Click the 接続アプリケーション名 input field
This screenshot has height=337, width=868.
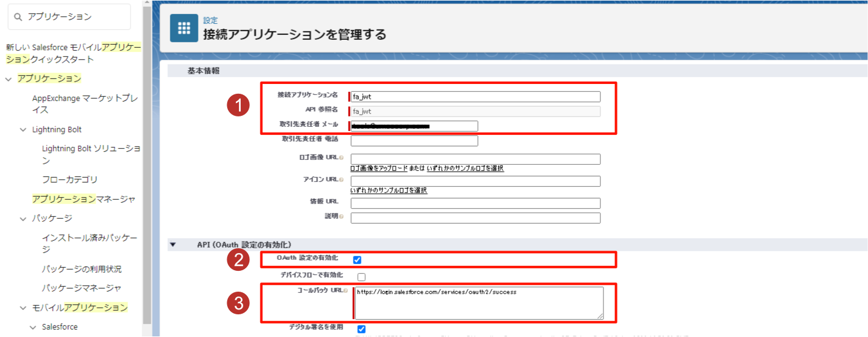coord(476,97)
